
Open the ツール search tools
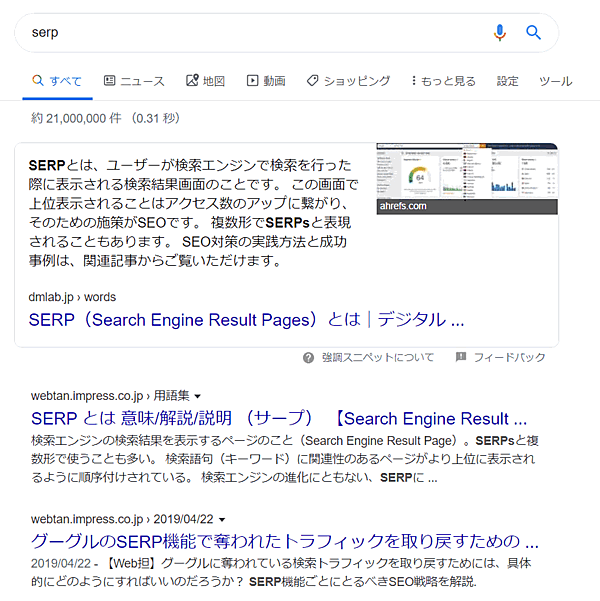point(556,81)
